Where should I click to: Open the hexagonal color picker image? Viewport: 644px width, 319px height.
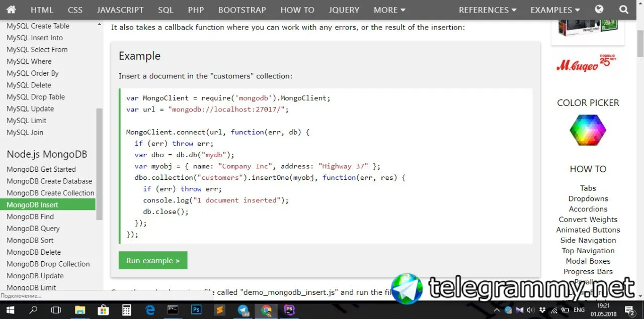588,130
